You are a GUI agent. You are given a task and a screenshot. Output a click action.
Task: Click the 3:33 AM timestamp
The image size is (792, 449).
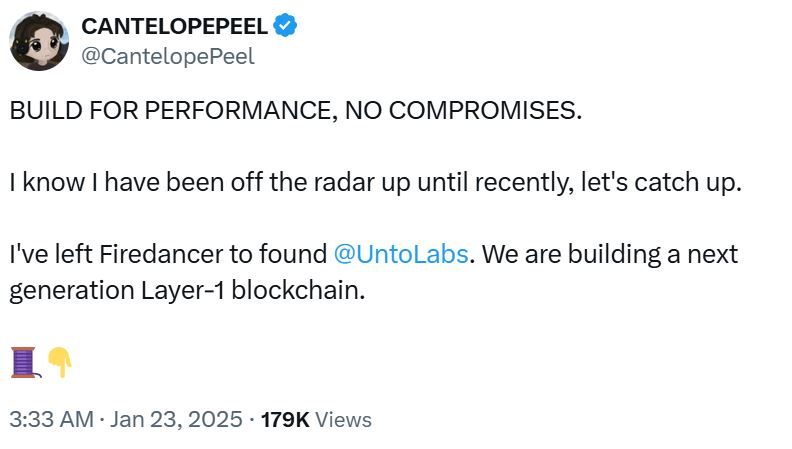point(50,420)
